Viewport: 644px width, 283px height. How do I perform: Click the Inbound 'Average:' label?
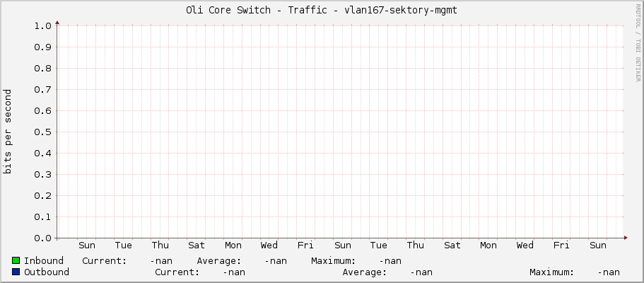point(218,261)
